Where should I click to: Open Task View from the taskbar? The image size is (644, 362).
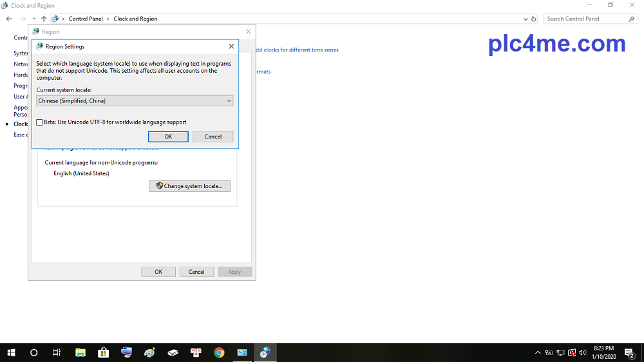57,352
